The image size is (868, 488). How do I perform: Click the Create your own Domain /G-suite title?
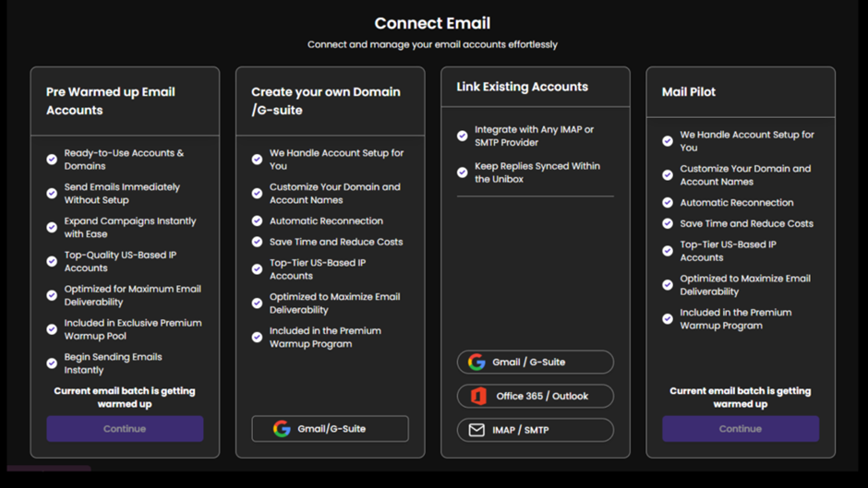coord(325,101)
